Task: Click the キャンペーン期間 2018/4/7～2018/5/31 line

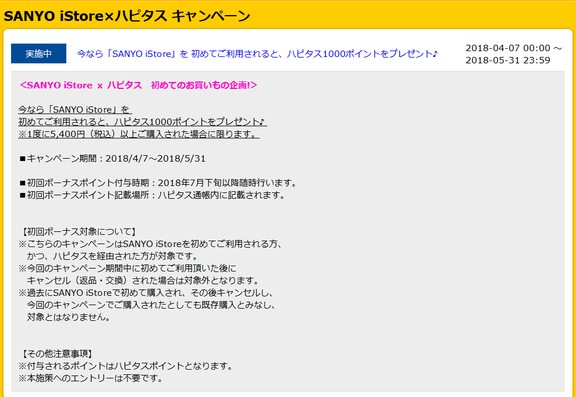Action: (112, 159)
